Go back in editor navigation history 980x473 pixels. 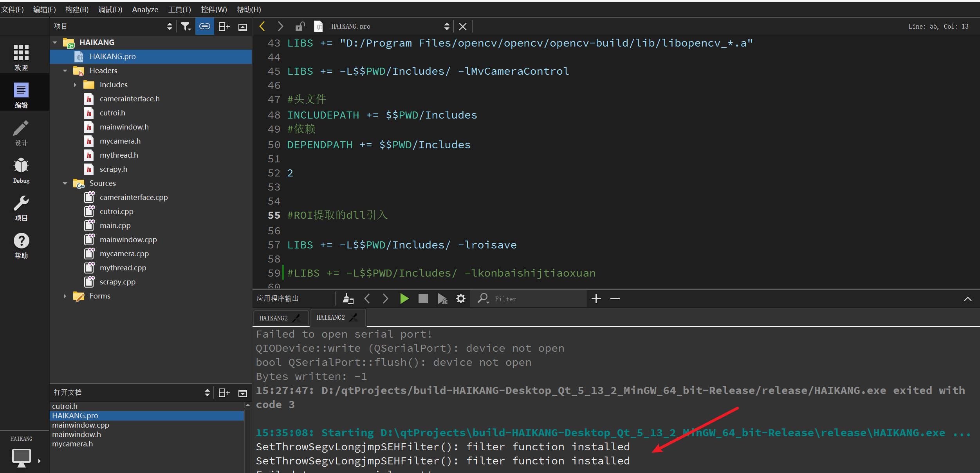262,26
